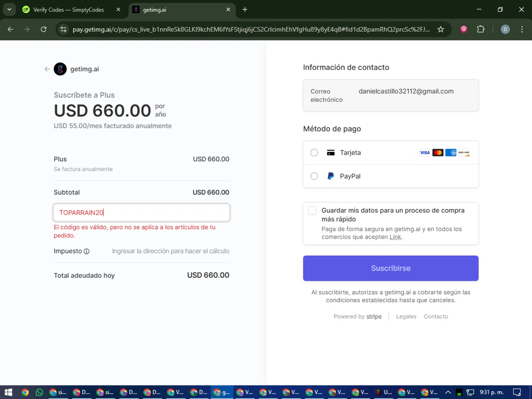Reload the getimg.ai payment page
This screenshot has width=532, height=399.
click(x=44, y=29)
